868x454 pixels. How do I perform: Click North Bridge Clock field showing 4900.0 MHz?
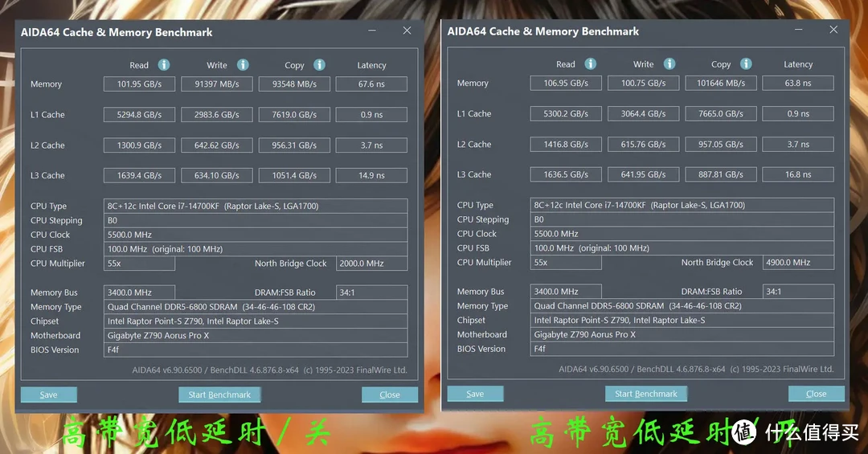[797, 263]
